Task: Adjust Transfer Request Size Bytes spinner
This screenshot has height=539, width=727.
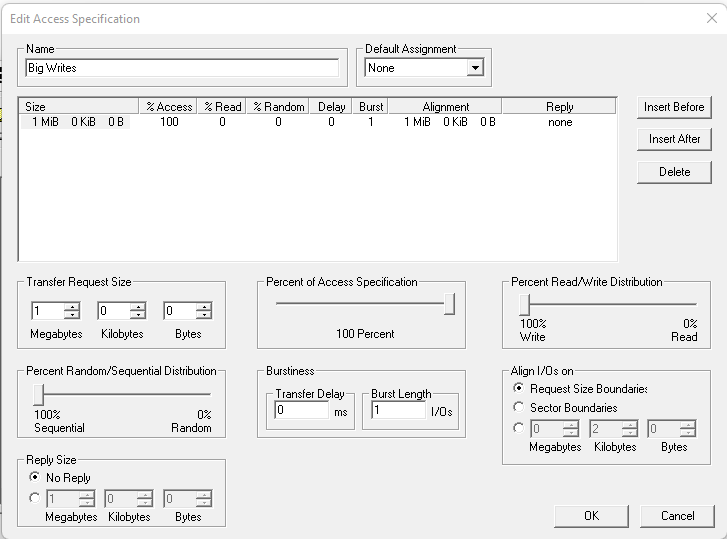Action: [x=204, y=311]
